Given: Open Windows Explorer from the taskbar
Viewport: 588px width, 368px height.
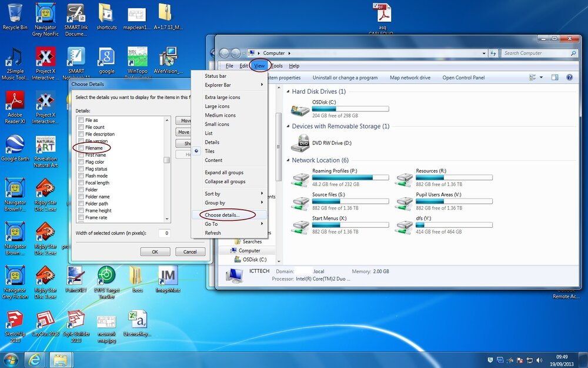Looking at the screenshot, I should [x=60, y=360].
